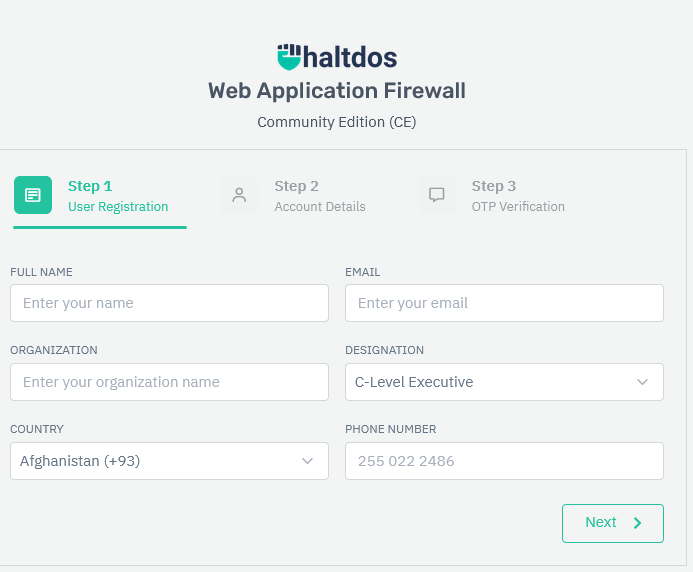693x572 pixels.
Task: Go to Step 3 OTP Verification
Action: coord(517,196)
